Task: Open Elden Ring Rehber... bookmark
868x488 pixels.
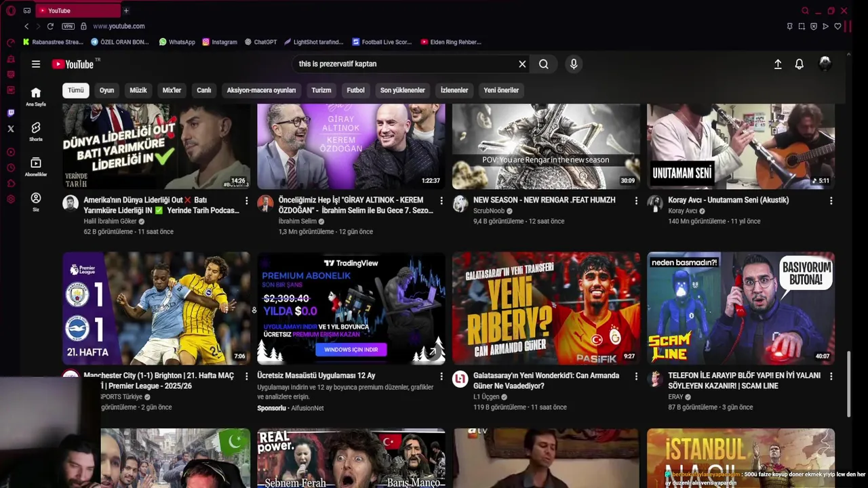Action: click(x=451, y=42)
